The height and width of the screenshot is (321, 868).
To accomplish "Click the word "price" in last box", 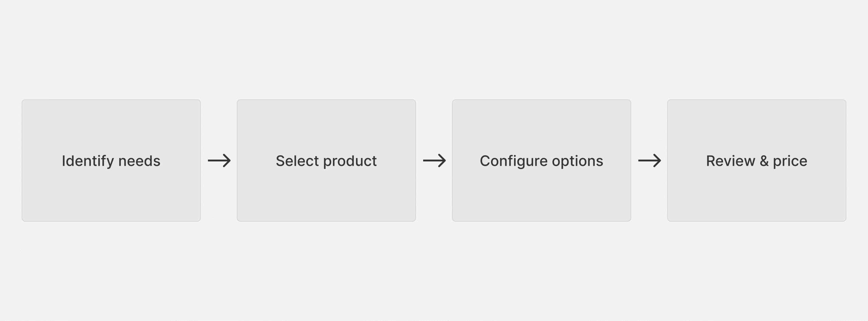I will (x=790, y=161).
